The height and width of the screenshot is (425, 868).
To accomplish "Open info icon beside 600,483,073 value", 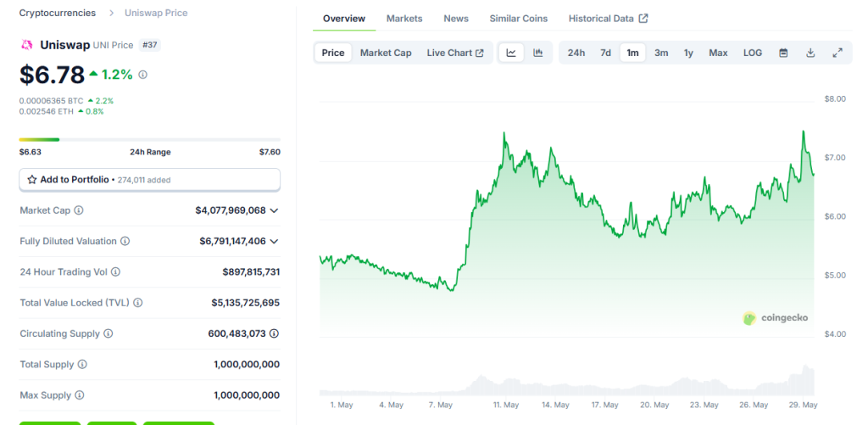I will pos(274,333).
